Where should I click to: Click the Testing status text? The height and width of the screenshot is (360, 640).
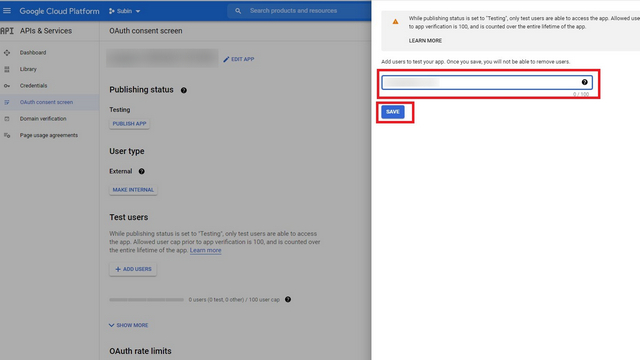point(120,110)
